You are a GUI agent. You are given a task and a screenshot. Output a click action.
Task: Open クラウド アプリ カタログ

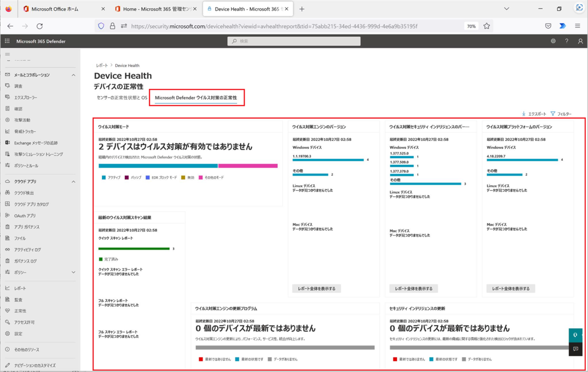coord(31,204)
